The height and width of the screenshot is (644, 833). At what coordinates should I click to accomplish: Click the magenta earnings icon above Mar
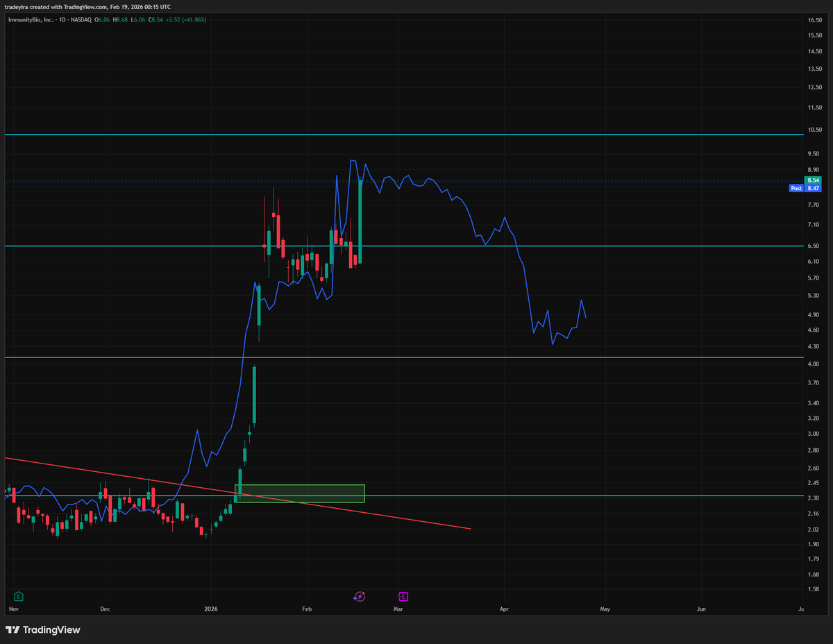pos(403,595)
